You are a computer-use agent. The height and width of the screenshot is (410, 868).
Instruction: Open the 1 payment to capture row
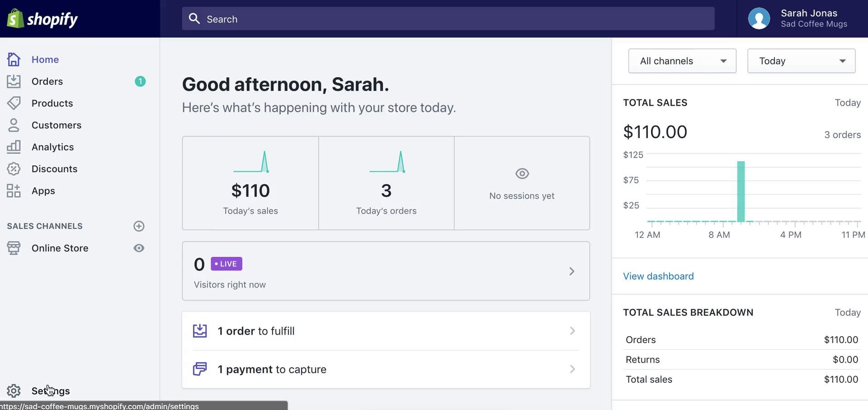coord(386,369)
